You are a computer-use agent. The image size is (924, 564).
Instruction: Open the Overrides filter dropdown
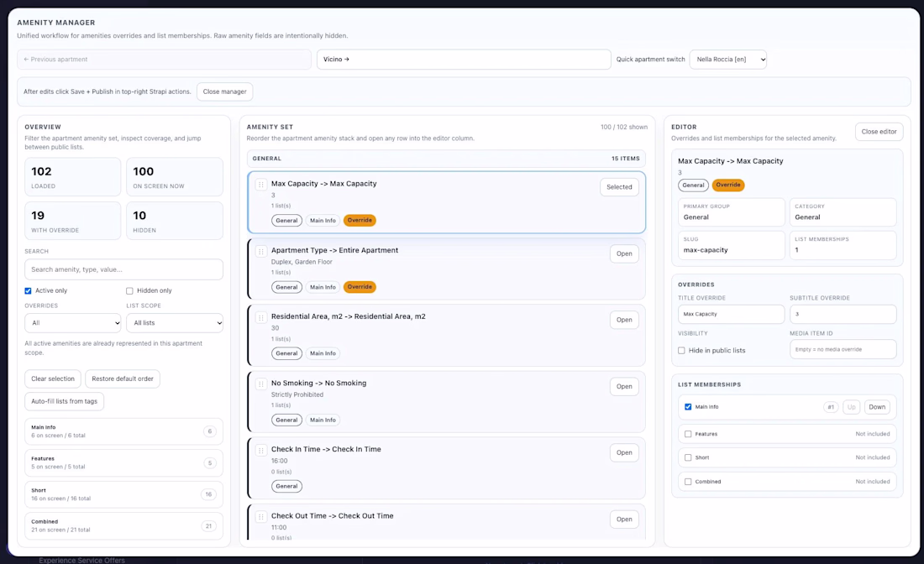[x=73, y=322]
